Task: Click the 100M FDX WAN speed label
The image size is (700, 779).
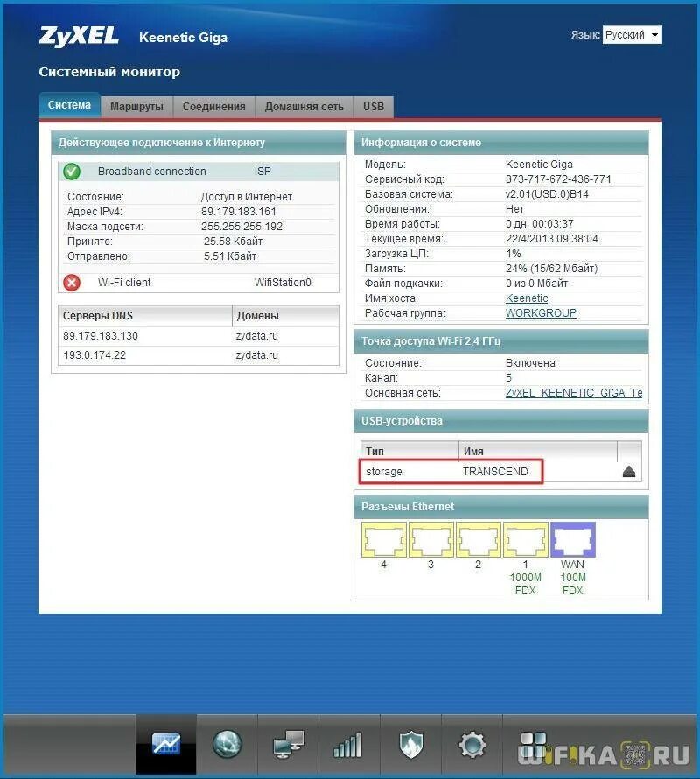Action: (x=573, y=584)
